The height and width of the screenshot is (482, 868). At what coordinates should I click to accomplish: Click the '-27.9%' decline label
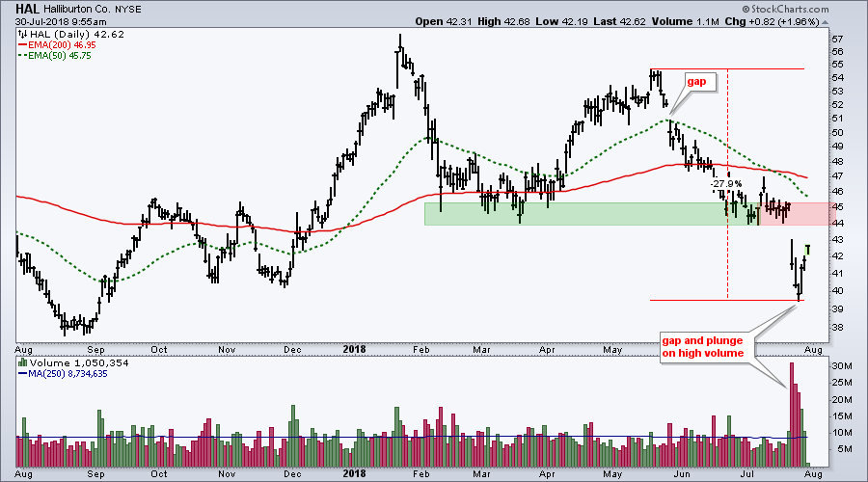pyautogui.click(x=726, y=183)
